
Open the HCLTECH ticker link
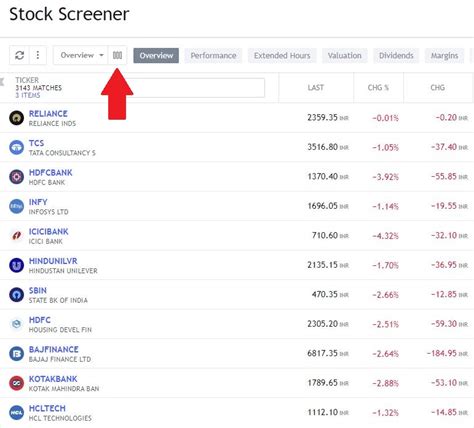(x=47, y=408)
